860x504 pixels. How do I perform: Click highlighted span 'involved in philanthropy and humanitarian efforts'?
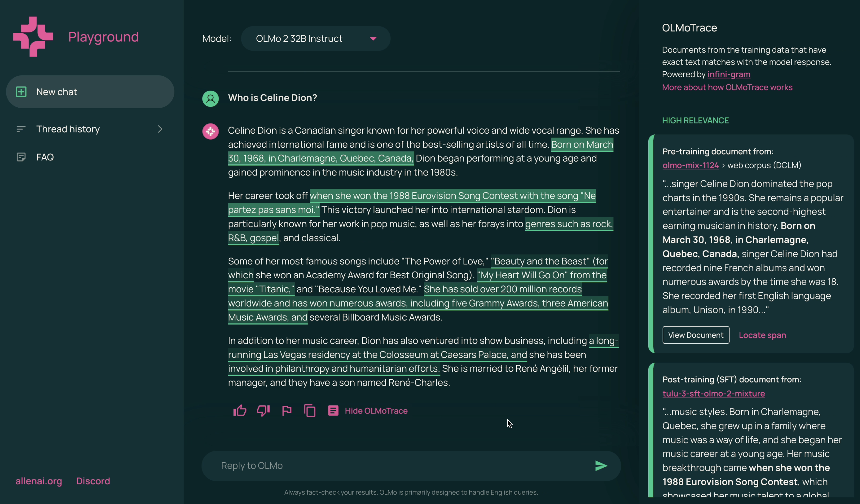coord(334,369)
